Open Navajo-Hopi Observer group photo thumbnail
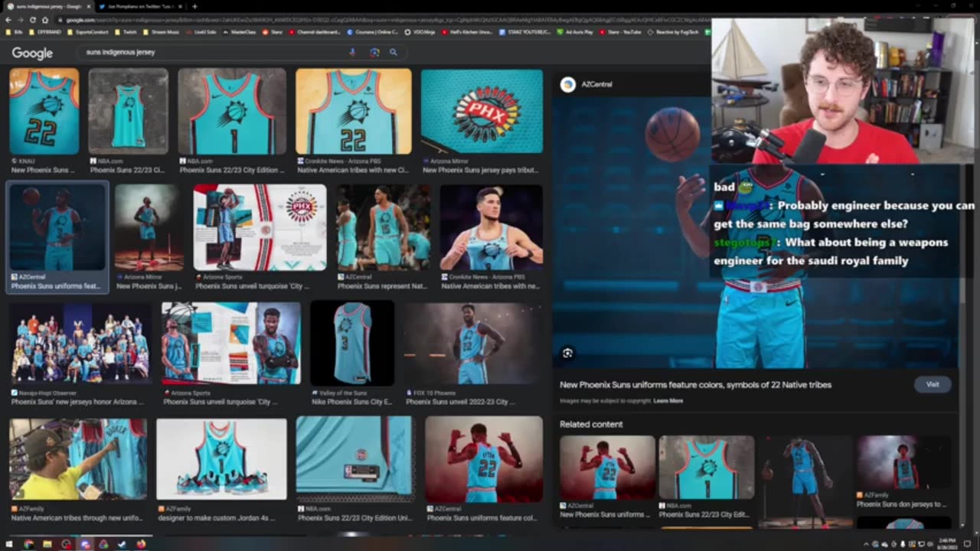 click(x=80, y=343)
